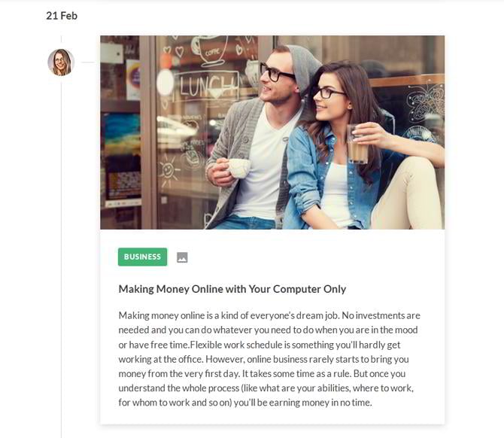
Task: Click the LUNCH chalk writing in the photo
Action: 209,86
